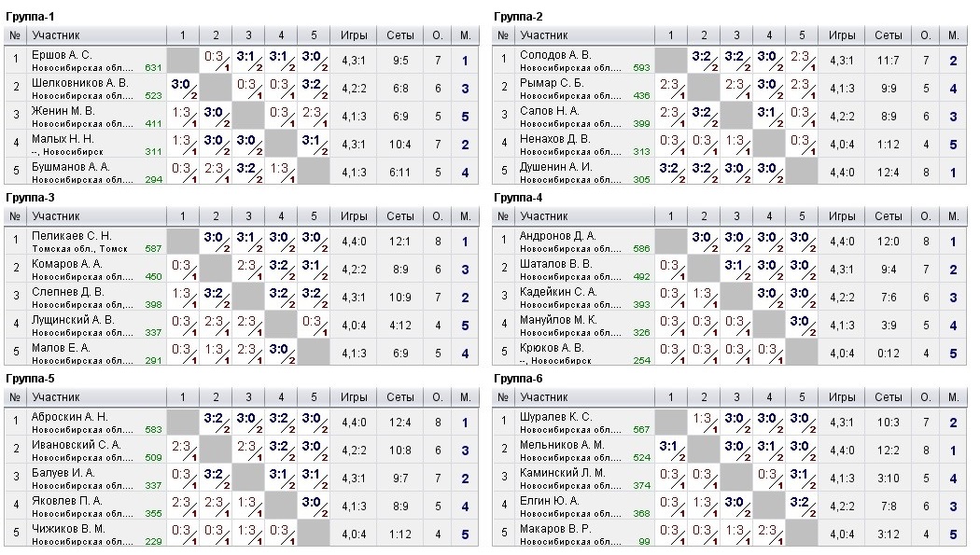The width and height of the screenshot is (980, 555).
Task: Click the Участник column header in Группа-5
Action: point(57,396)
